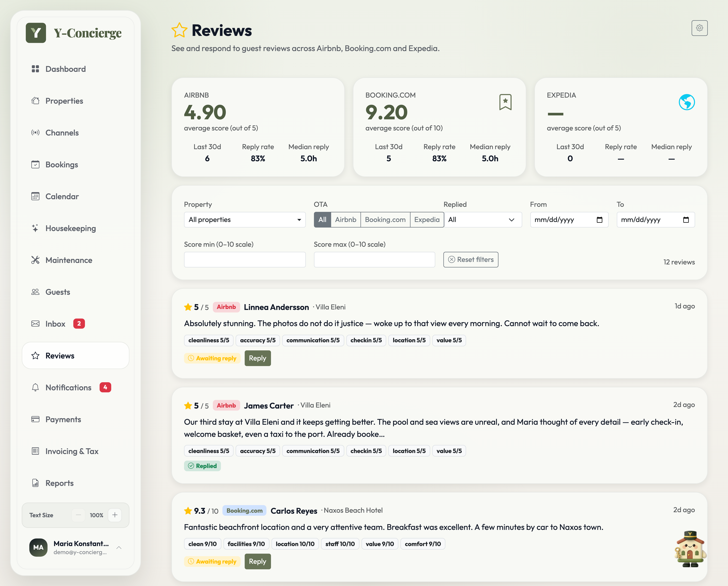Click the Notifications badge showing 4
Screen dimensions: 728x586
[x=105, y=387]
